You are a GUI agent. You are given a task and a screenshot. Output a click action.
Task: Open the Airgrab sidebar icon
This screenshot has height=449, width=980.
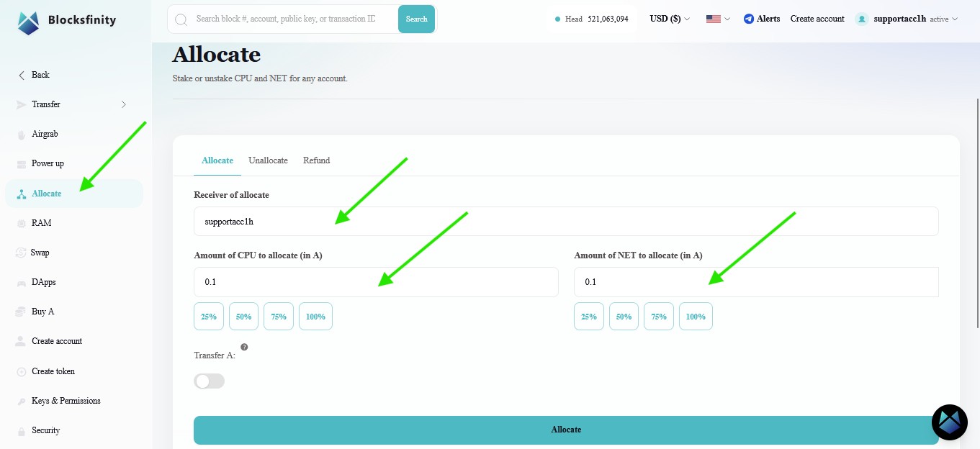coord(21,135)
